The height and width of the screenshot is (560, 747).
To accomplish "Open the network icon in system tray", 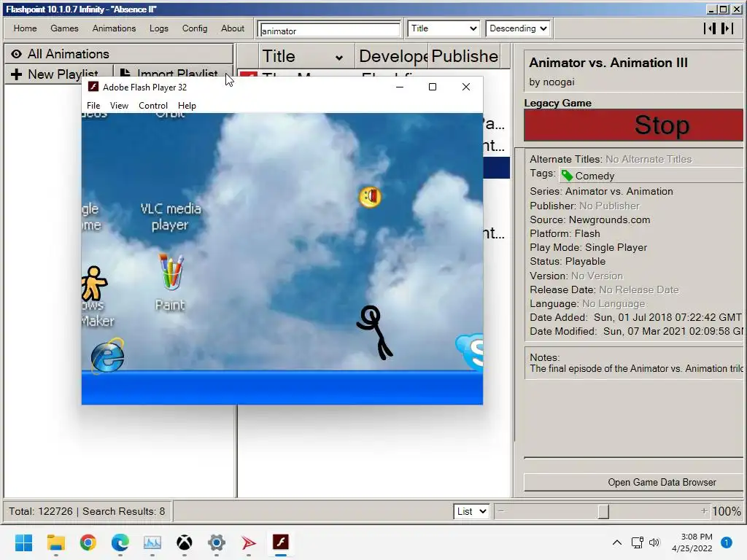I will pyautogui.click(x=637, y=542).
